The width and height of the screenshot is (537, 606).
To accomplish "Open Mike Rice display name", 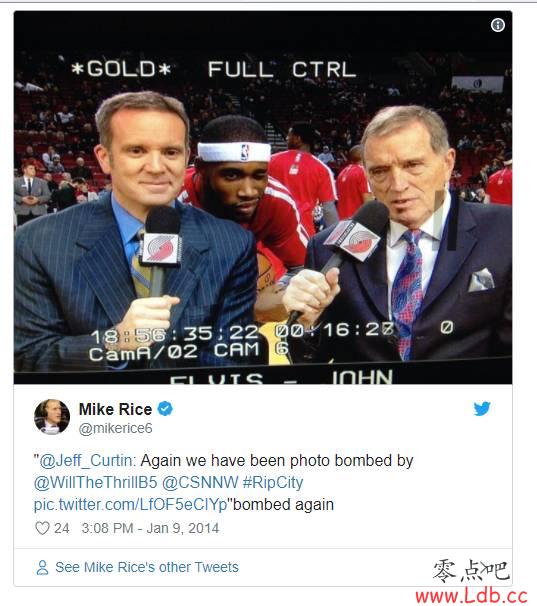I will tap(115, 409).
